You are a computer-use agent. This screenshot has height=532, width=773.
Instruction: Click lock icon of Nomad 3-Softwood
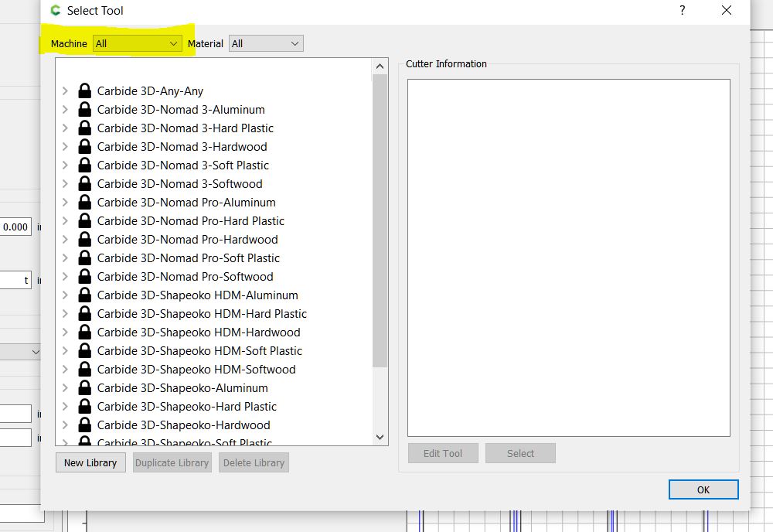(85, 183)
